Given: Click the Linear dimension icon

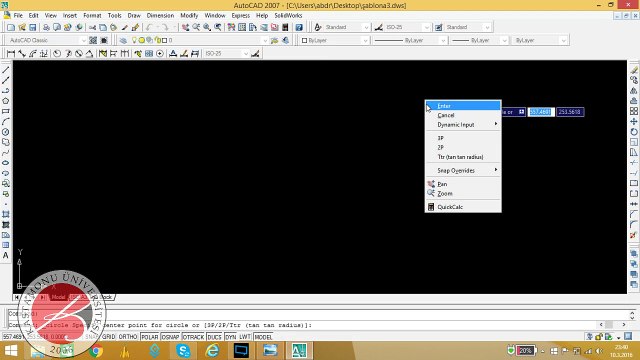Looking at the screenshot, I should (x=11, y=53).
